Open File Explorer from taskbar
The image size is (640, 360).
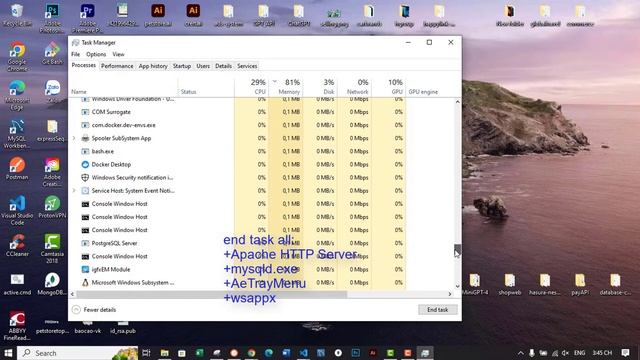(x=164, y=353)
